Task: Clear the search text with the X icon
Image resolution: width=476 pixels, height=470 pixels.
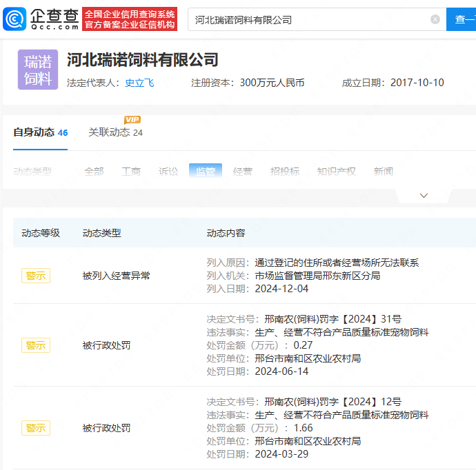Action: pyautogui.click(x=435, y=19)
